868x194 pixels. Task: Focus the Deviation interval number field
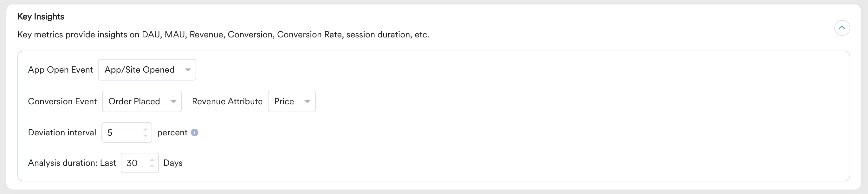(122, 133)
